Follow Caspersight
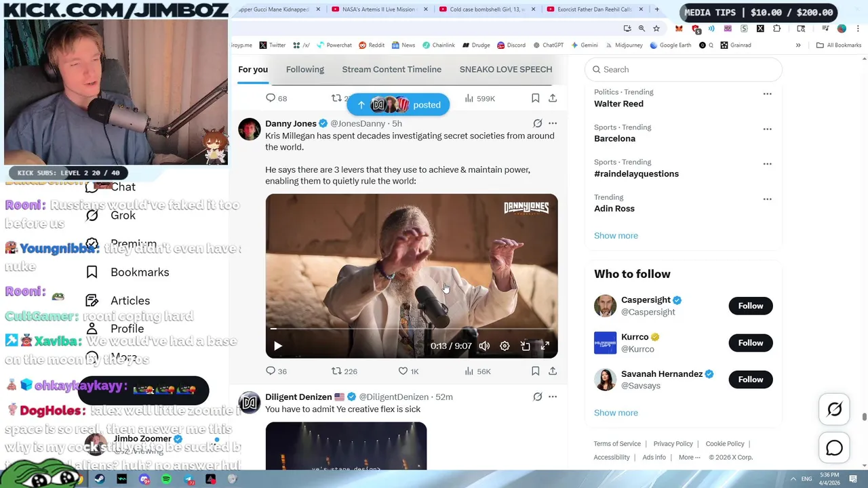Viewport: 868px width, 488px height. [751, 306]
